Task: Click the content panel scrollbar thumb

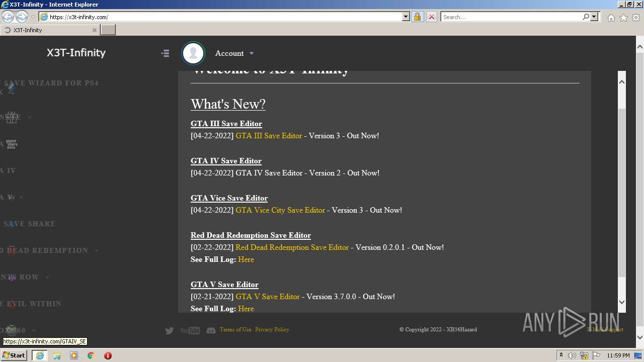Action: [x=622, y=192]
